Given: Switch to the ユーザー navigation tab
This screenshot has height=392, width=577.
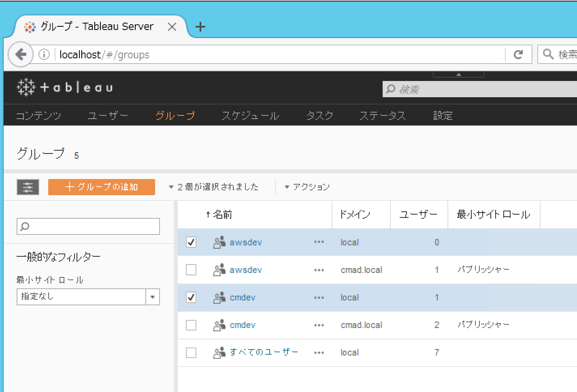Looking at the screenshot, I should click(108, 116).
